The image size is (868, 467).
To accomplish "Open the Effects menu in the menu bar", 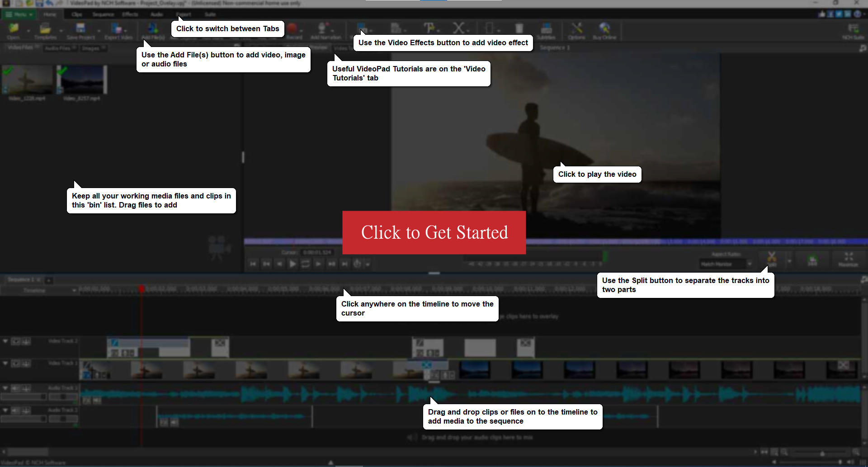I will coord(130,14).
